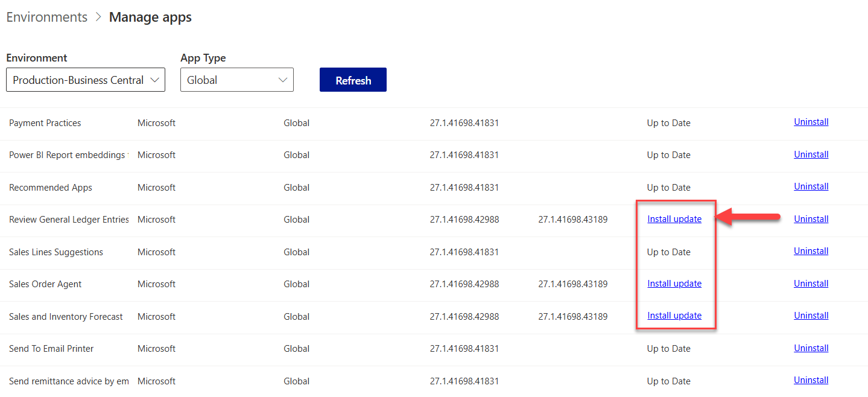Go to Environments breadcrumb
868x397 pixels.
click(46, 17)
